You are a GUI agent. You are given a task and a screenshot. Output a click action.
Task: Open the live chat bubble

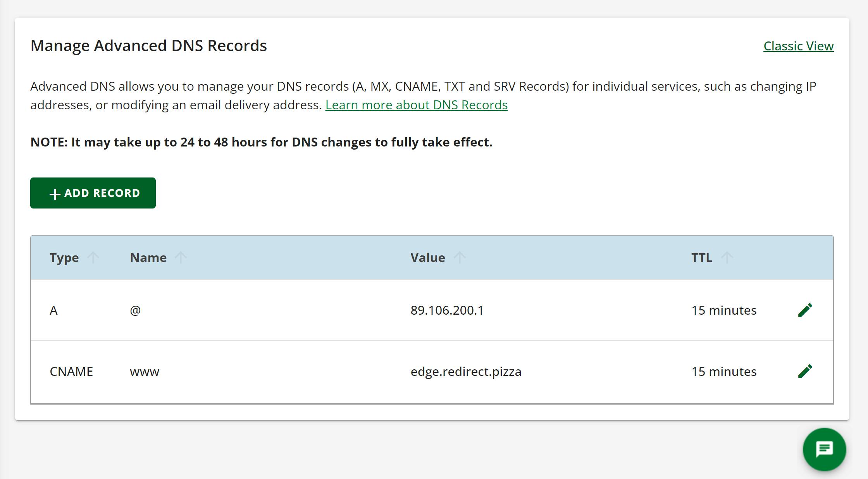pyautogui.click(x=824, y=449)
